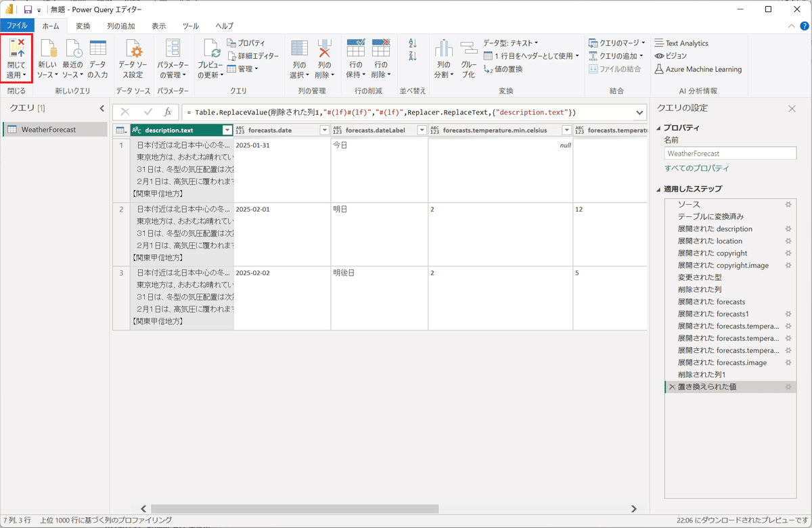Click Azure Machine Learning
812x528 pixels.
698,69
